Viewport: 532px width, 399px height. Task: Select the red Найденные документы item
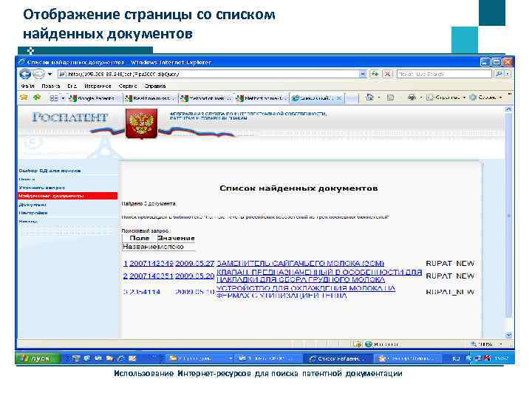click(68, 196)
